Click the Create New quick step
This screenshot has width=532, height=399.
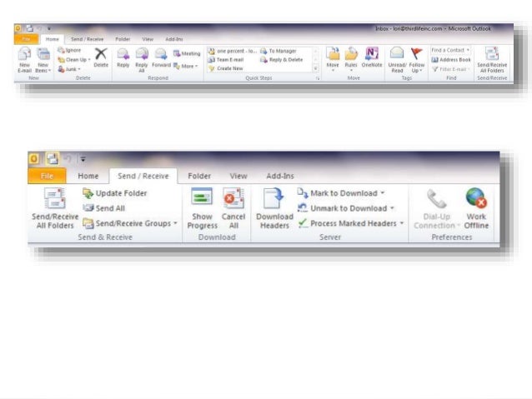[226, 68]
